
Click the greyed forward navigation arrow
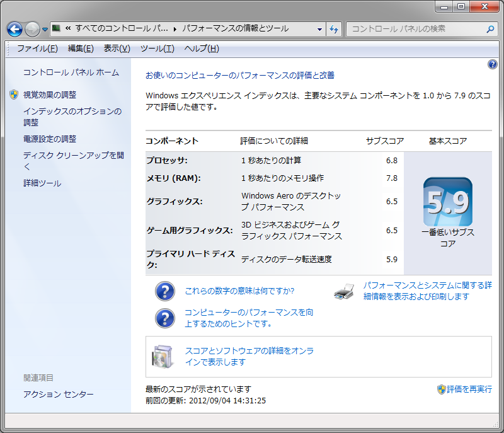(x=32, y=29)
